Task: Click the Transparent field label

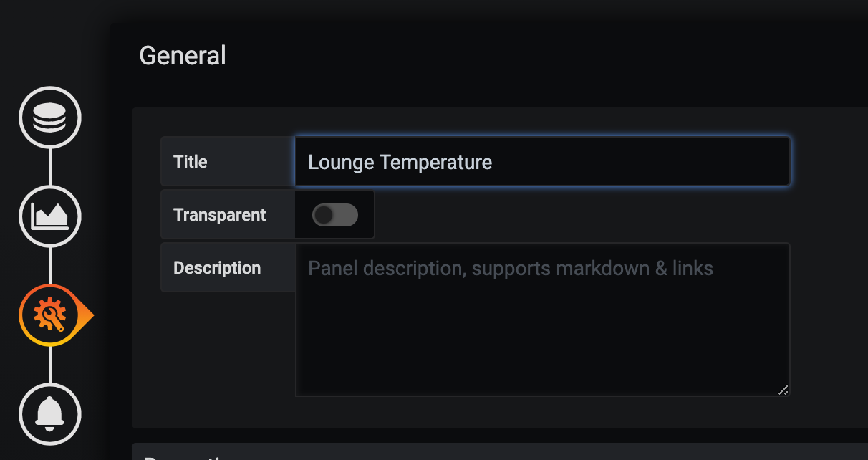Action: pyautogui.click(x=219, y=215)
